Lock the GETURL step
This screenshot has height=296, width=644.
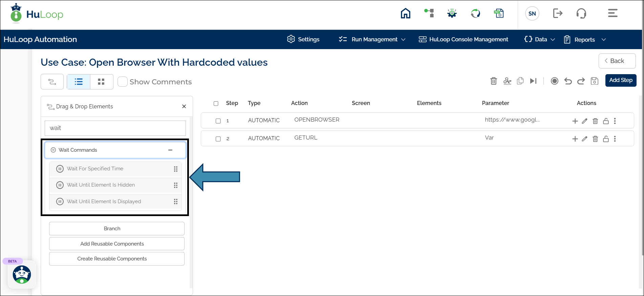(x=606, y=139)
